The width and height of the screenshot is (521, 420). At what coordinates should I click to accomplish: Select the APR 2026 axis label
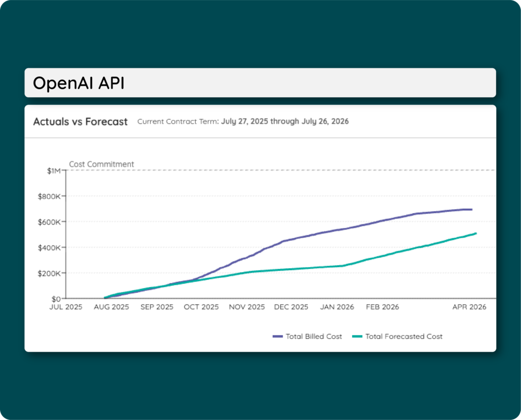click(470, 307)
